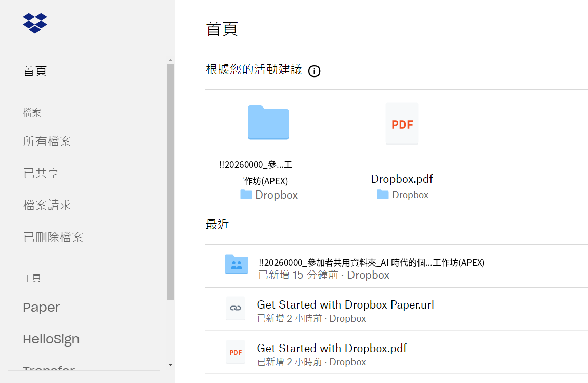Open 所有檔案 in the sidebar
Image resolution: width=588 pixels, height=383 pixels.
click(47, 141)
